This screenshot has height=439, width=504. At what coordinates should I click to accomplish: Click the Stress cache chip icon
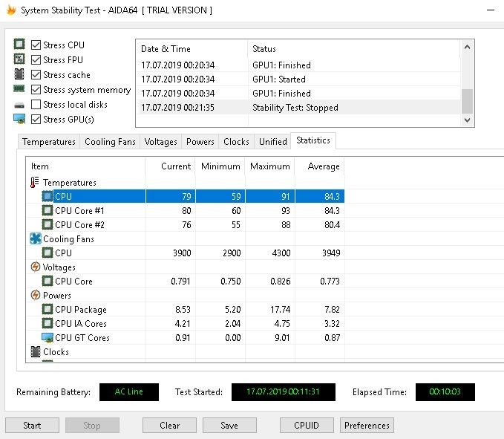tap(19, 74)
